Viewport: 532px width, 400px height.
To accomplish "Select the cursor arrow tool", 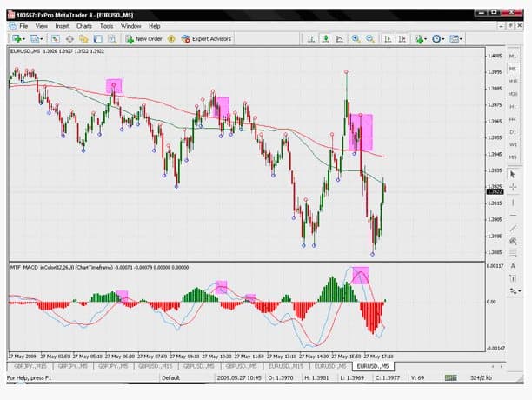I will 512,174.
